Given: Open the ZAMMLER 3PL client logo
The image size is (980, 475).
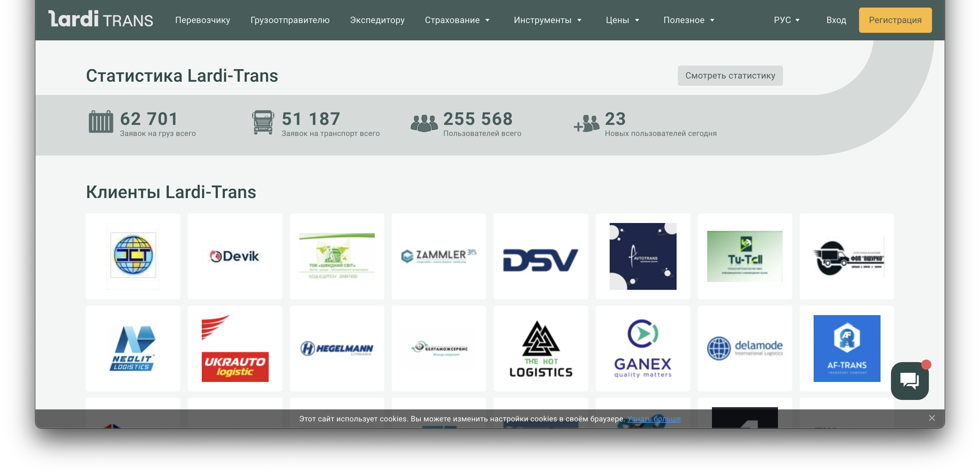Looking at the screenshot, I should tap(439, 256).
